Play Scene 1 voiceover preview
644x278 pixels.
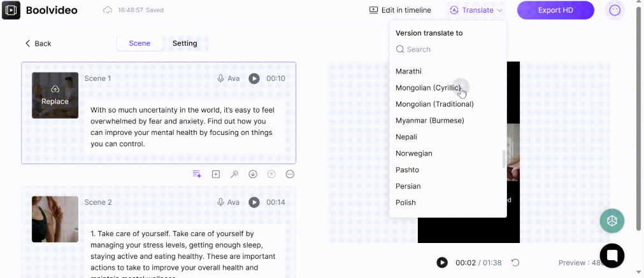point(254,78)
